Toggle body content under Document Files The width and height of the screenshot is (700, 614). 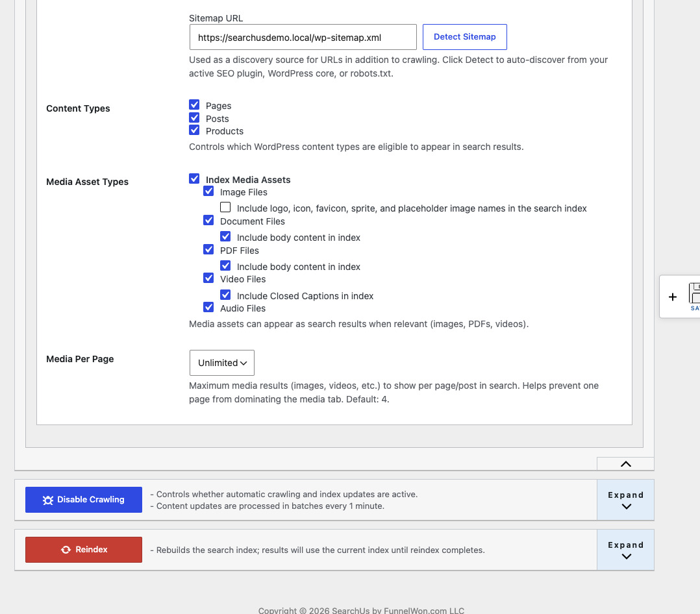tap(225, 236)
